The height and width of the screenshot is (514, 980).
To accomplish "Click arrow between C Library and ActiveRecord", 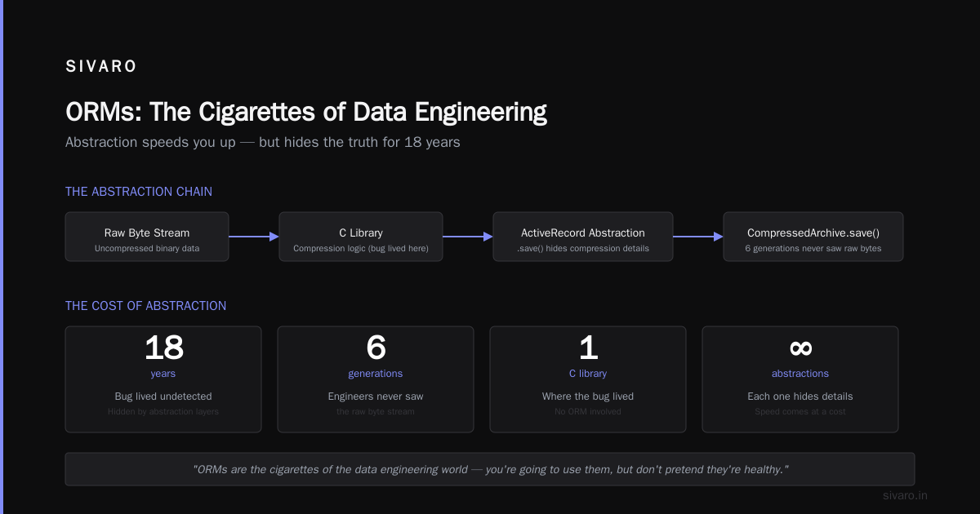I will 468,237.
